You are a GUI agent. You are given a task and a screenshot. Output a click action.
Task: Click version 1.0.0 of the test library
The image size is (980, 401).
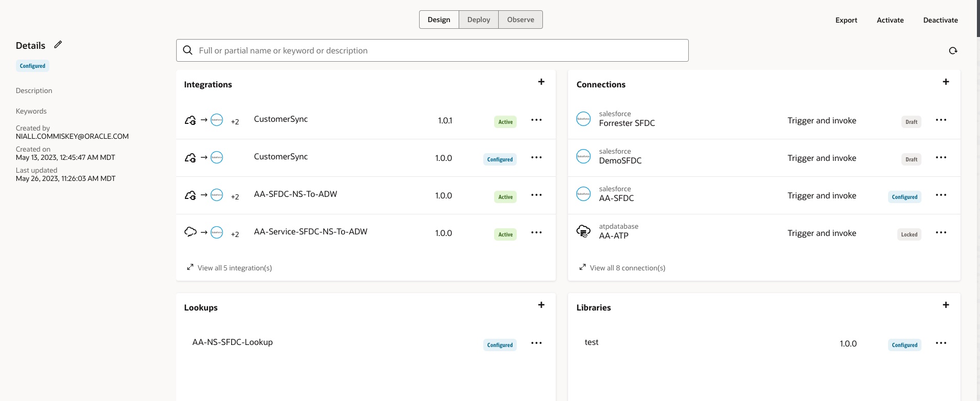pos(848,343)
